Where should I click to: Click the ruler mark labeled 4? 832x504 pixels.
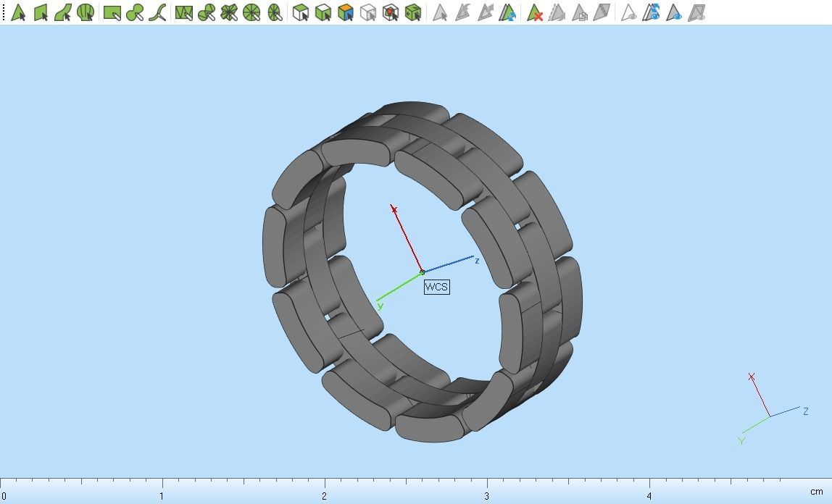(649, 497)
